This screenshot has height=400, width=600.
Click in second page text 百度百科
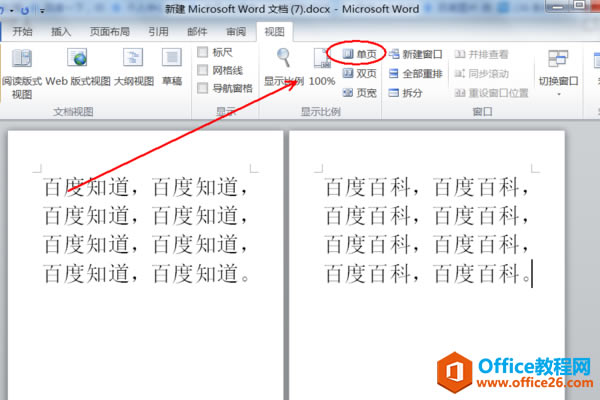coord(427,230)
